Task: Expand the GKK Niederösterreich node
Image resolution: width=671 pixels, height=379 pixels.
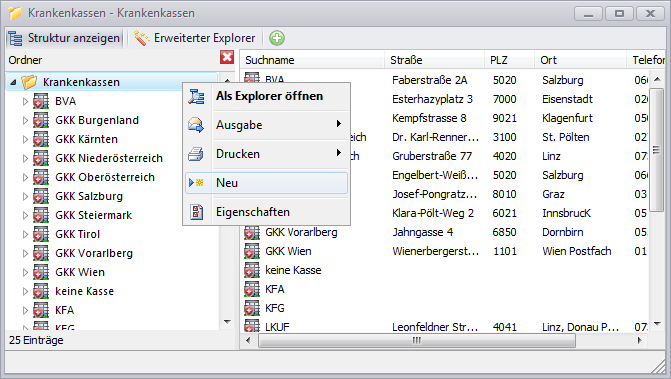Action: 25,158
